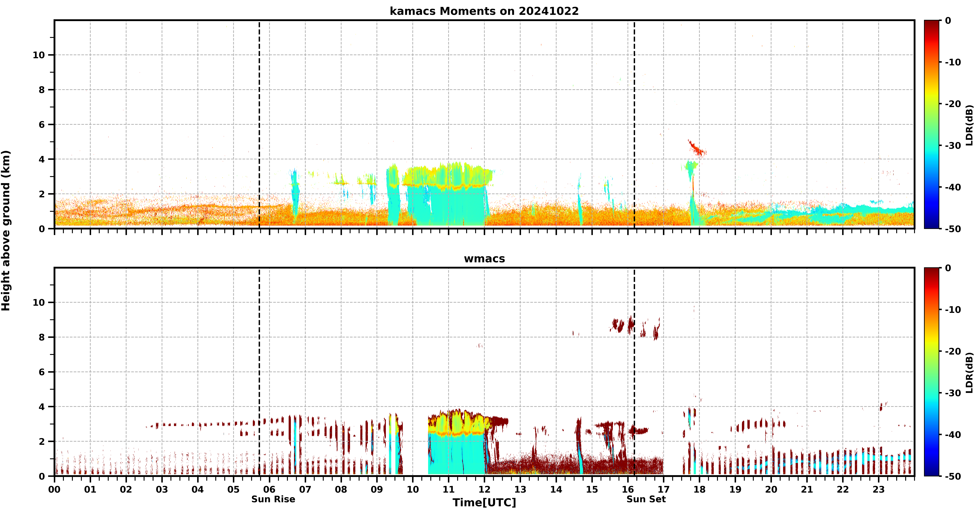Viewport: 980px width, 515px height.
Task: Click the upper LDR colorbar gradient
Action: pyautogui.click(x=932, y=124)
